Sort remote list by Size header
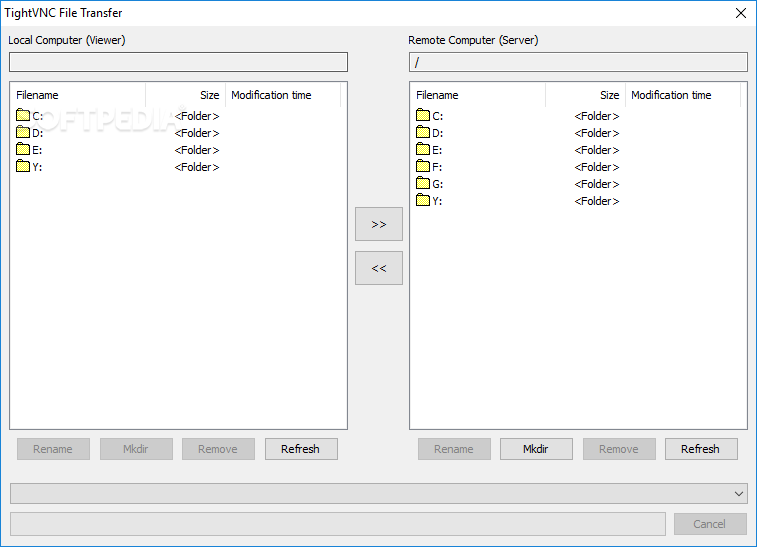 point(586,95)
